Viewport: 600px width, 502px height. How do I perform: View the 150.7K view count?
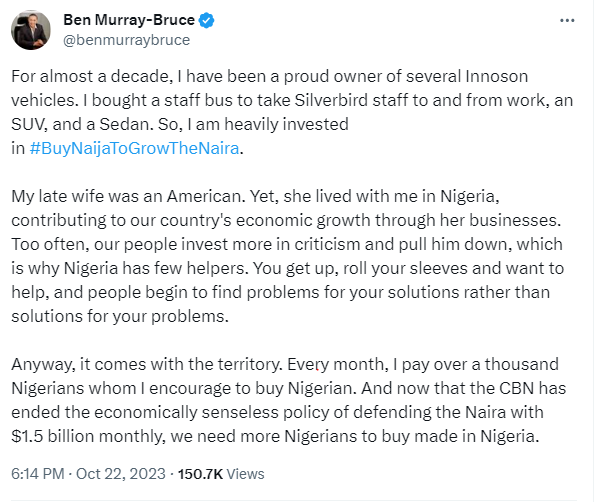point(200,474)
